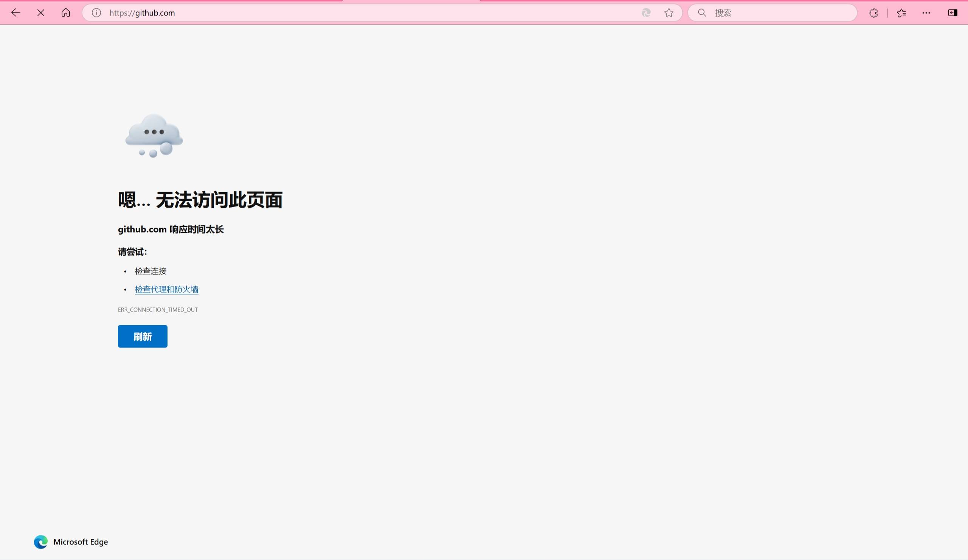Click the 检查连接 suggestion text

click(150, 271)
